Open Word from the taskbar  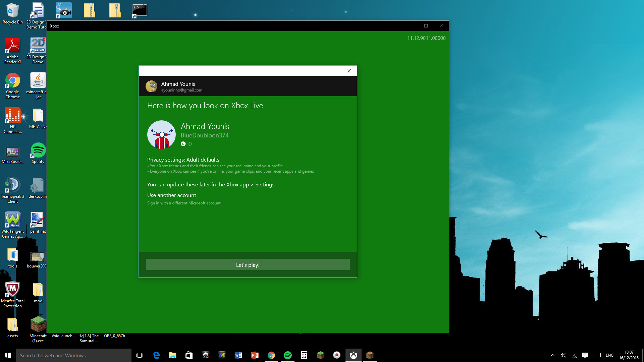coord(238,355)
